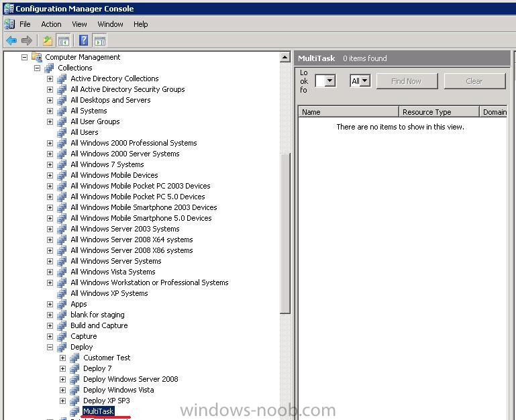Select All Desktops and Servers collection
Image resolution: width=516 pixels, height=420 pixels.
[x=111, y=100]
